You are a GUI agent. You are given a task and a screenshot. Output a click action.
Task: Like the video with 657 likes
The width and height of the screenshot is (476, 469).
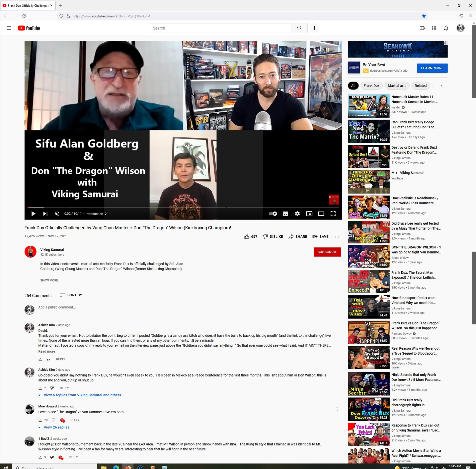(251, 236)
